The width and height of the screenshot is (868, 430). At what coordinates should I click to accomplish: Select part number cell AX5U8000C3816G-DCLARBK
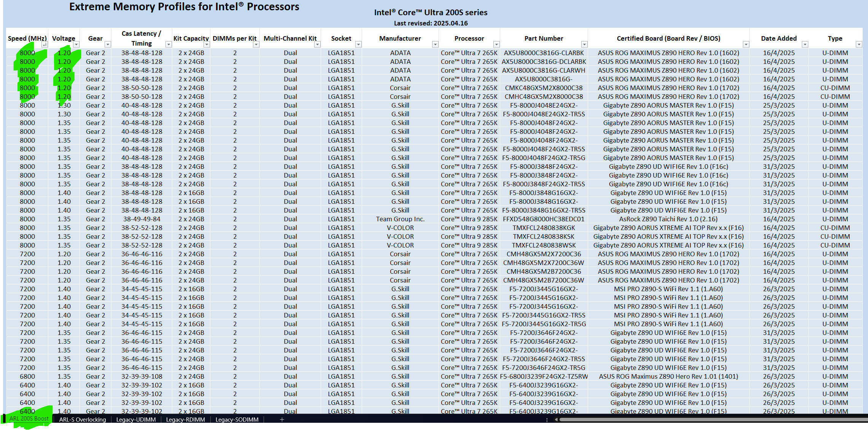[544, 62]
